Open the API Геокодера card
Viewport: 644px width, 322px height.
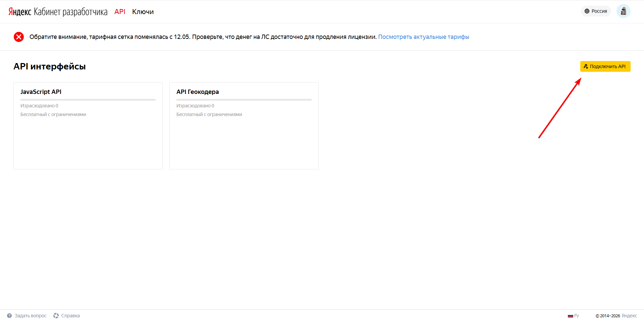(244, 126)
